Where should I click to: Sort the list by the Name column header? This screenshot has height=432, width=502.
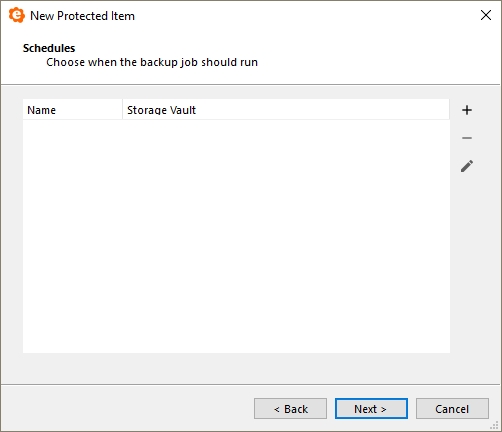point(73,110)
